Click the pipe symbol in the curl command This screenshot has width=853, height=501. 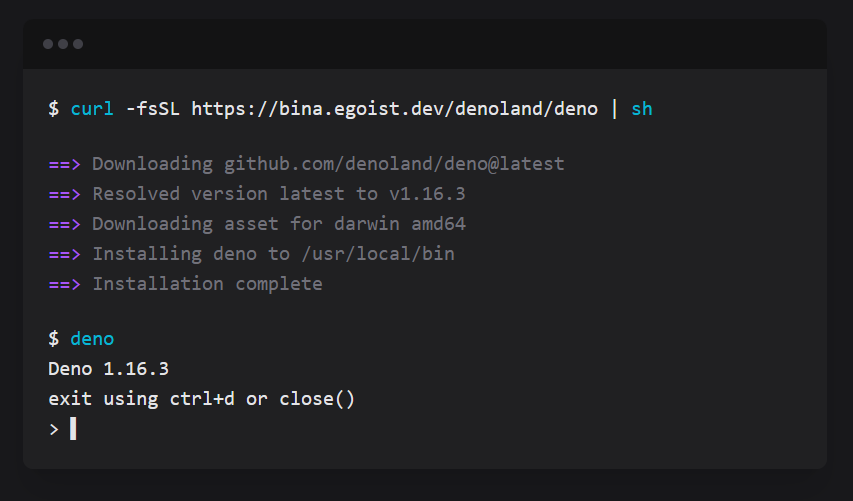click(x=614, y=108)
